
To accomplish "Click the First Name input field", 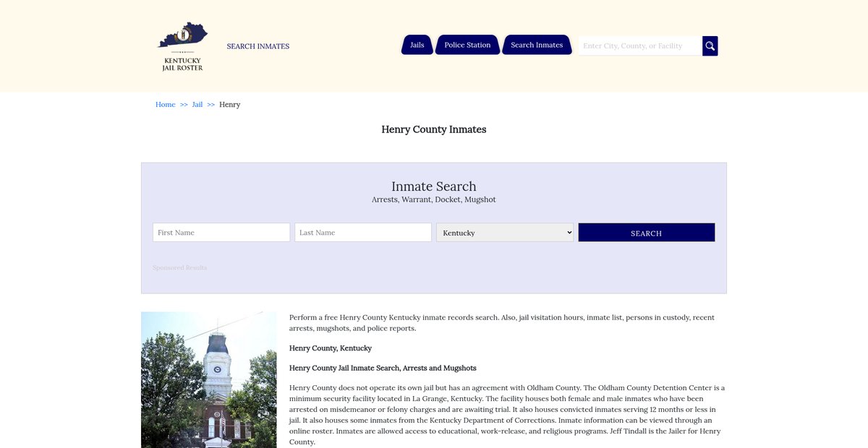I will tap(221, 233).
